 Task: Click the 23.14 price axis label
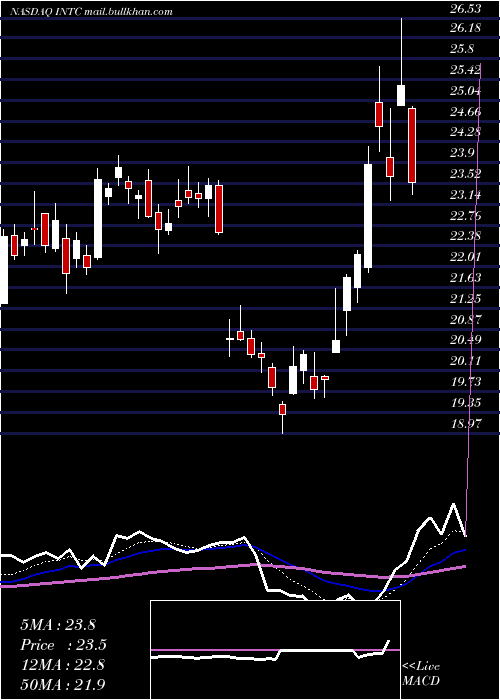(465, 195)
